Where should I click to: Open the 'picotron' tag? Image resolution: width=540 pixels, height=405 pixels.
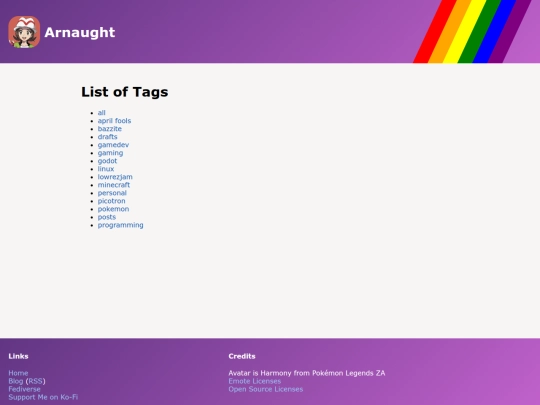click(112, 201)
